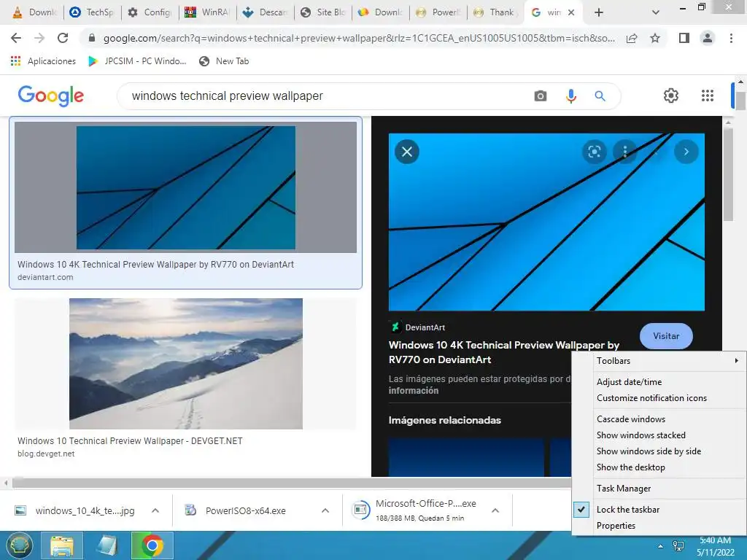This screenshot has width=747, height=560.
Task: Open the tab search dropdown chevron
Action: 656,12
